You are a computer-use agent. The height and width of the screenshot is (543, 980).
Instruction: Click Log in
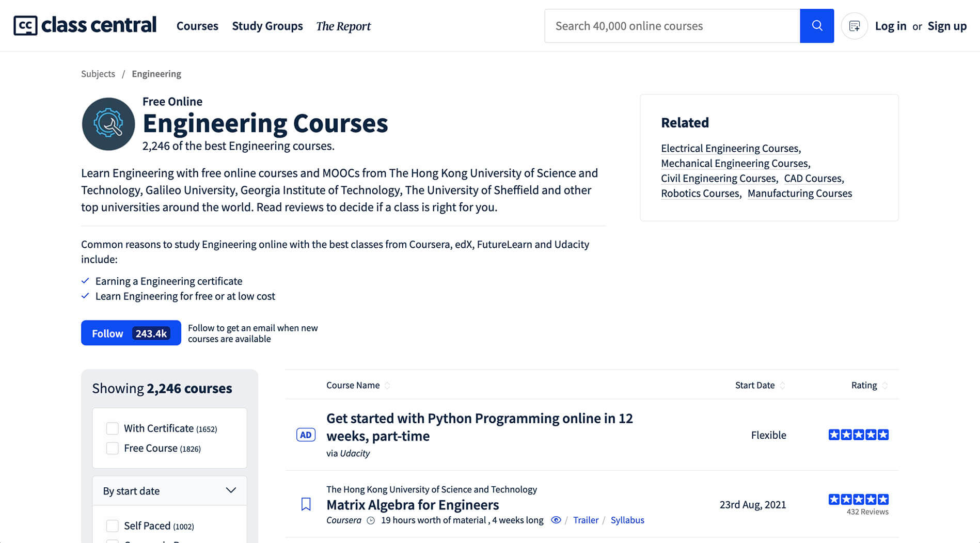pyautogui.click(x=891, y=26)
